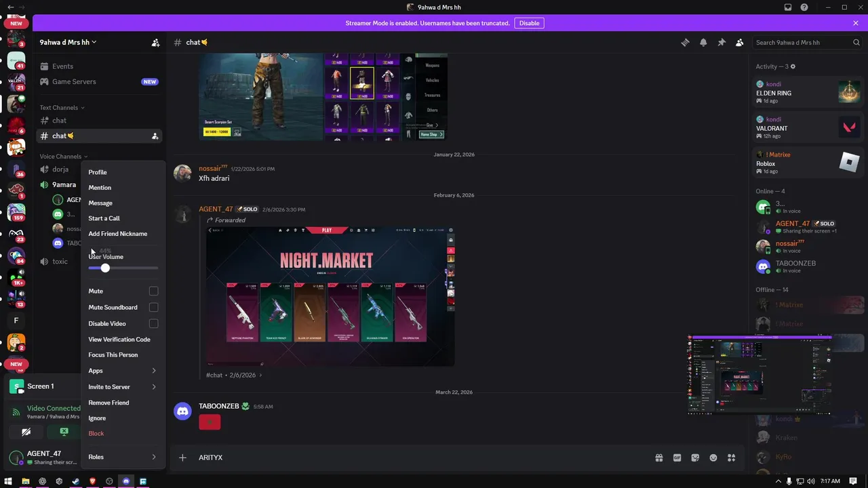868x488 pixels.
Task: Click Disable button in Streamer Mode banner
Action: pos(529,23)
